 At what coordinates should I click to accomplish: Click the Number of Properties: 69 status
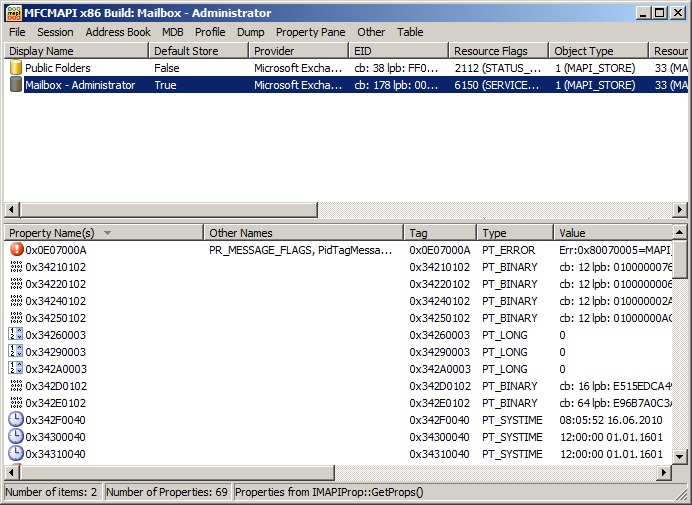pos(167,492)
